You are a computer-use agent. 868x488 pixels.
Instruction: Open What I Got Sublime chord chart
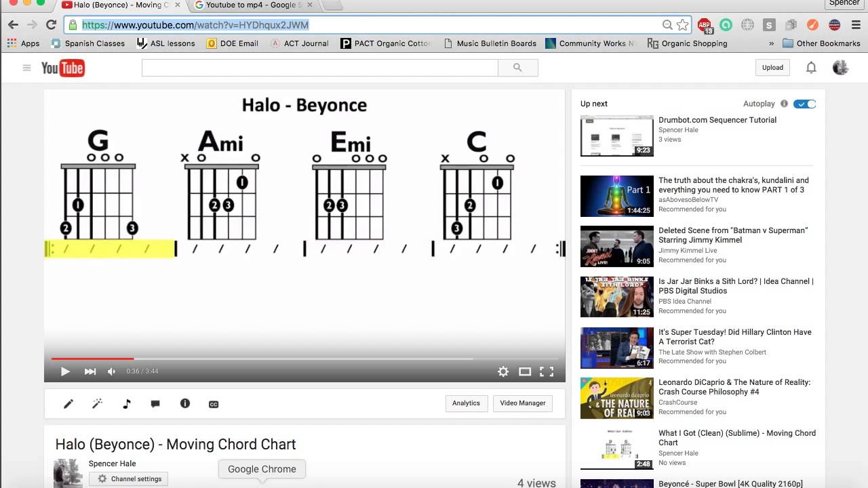pyautogui.click(x=737, y=438)
